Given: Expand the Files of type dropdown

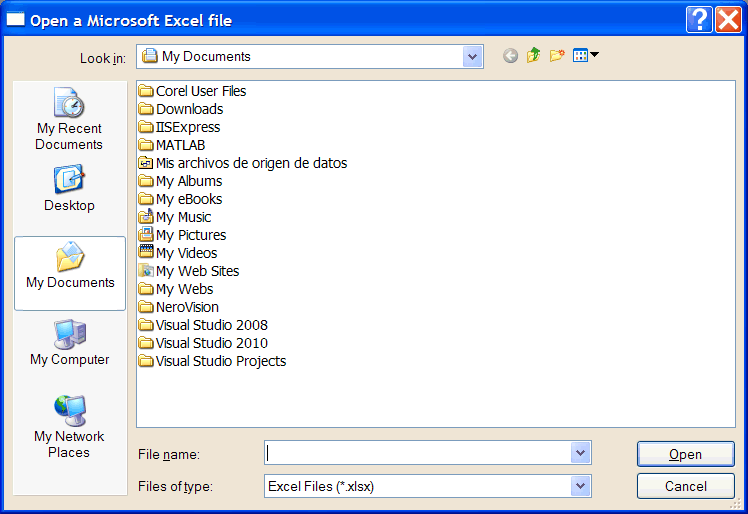Looking at the screenshot, I should click(581, 486).
